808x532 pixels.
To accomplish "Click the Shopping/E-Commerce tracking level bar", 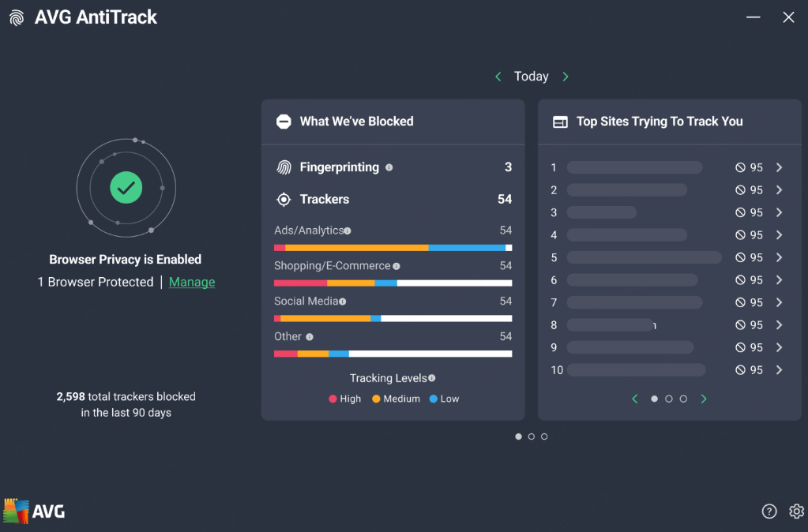I will (393, 283).
